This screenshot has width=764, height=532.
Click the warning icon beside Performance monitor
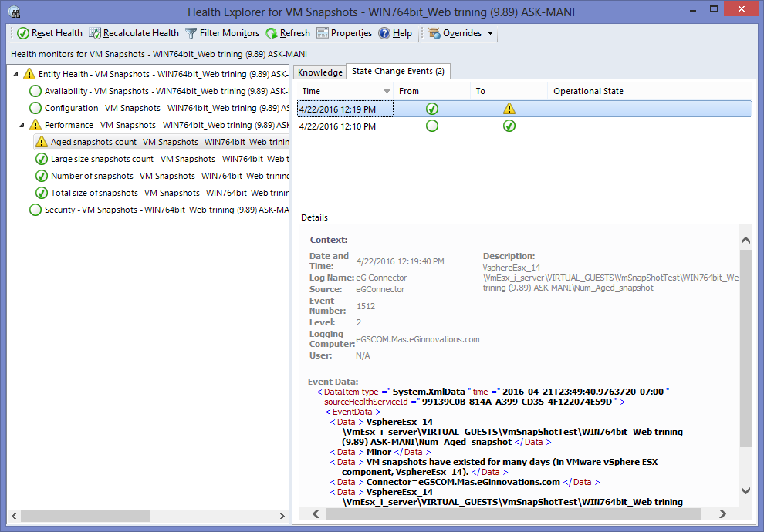pyautogui.click(x=35, y=125)
